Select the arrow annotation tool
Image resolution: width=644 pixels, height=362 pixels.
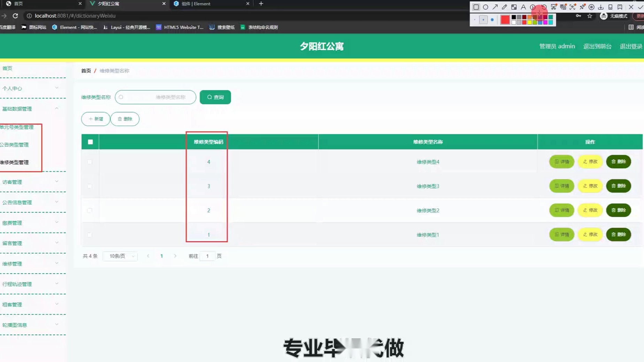(x=495, y=7)
